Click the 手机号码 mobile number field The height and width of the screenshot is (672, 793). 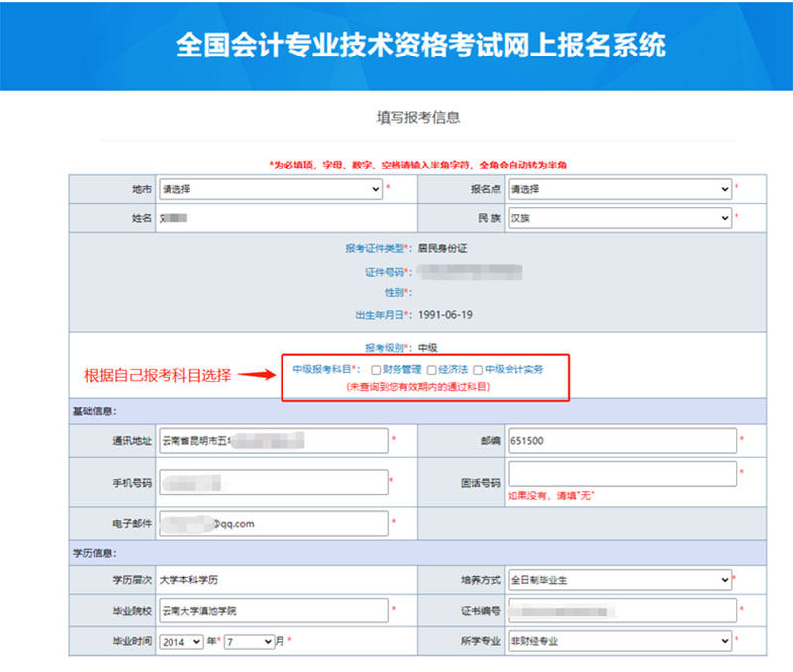(272, 482)
